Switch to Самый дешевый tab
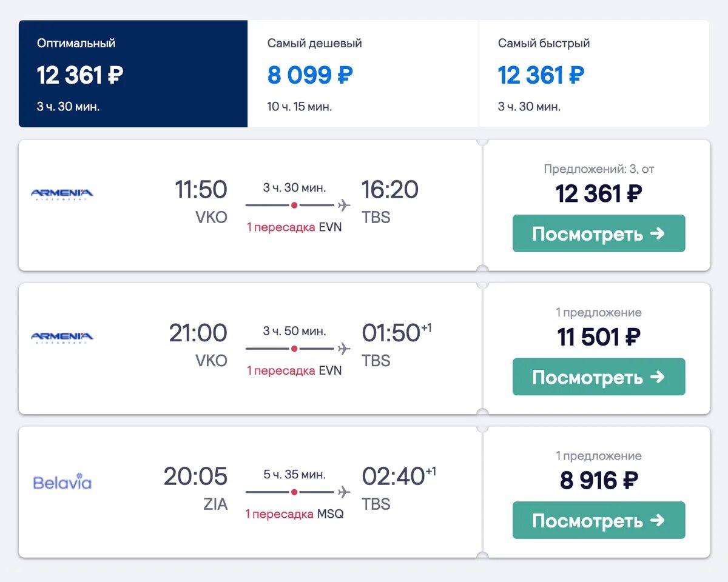 click(x=363, y=74)
